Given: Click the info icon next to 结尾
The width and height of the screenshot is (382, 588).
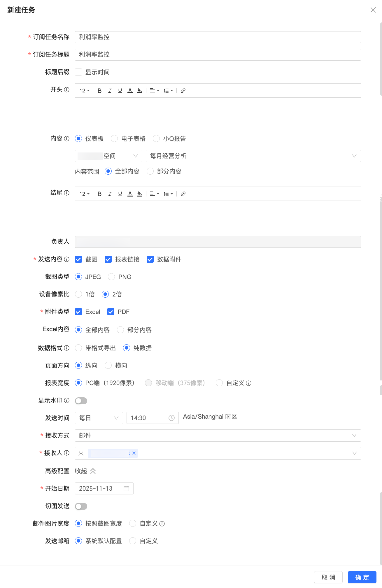Looking at the screenshot, I should (67, 193).
